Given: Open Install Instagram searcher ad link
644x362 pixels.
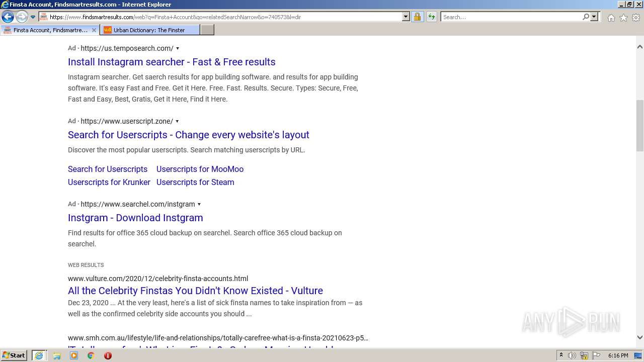Looking at the screenshot, I should pos(172,62).
